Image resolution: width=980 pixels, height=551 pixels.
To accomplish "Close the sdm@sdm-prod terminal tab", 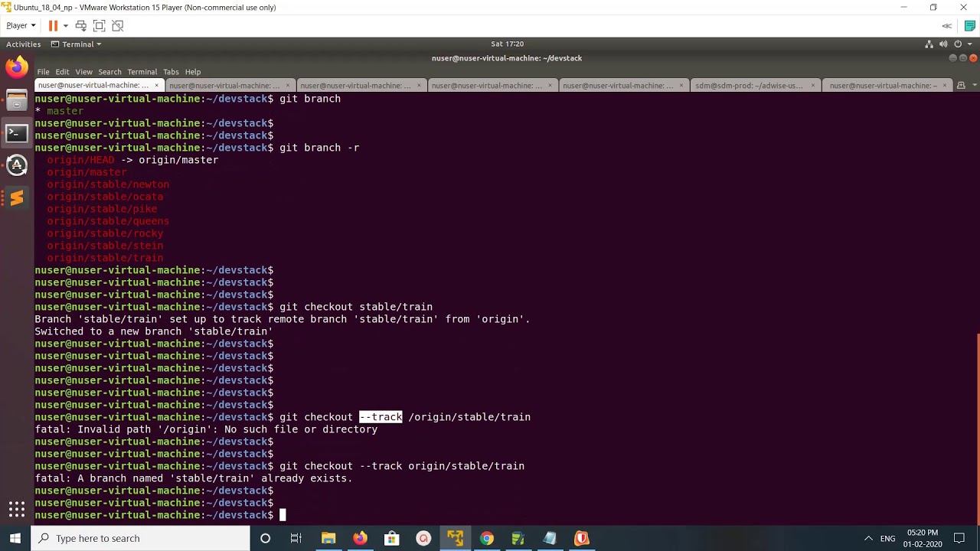I will (813, 86).
